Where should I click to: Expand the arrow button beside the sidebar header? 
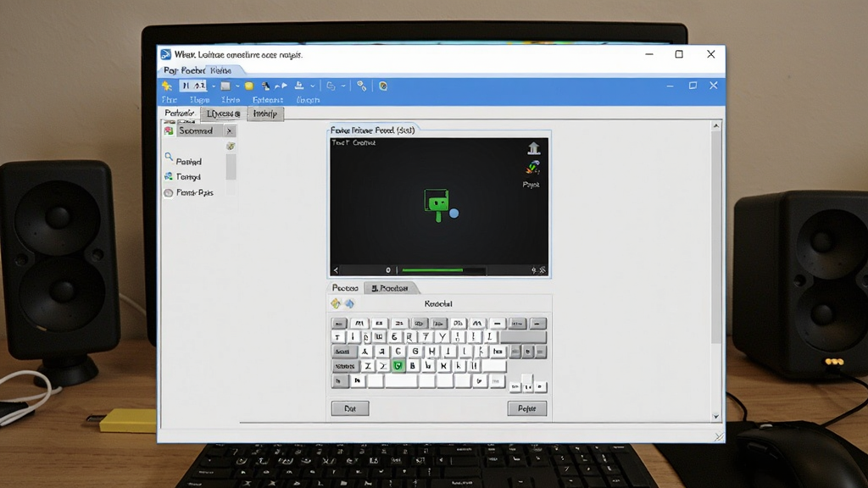coord(229,130)
